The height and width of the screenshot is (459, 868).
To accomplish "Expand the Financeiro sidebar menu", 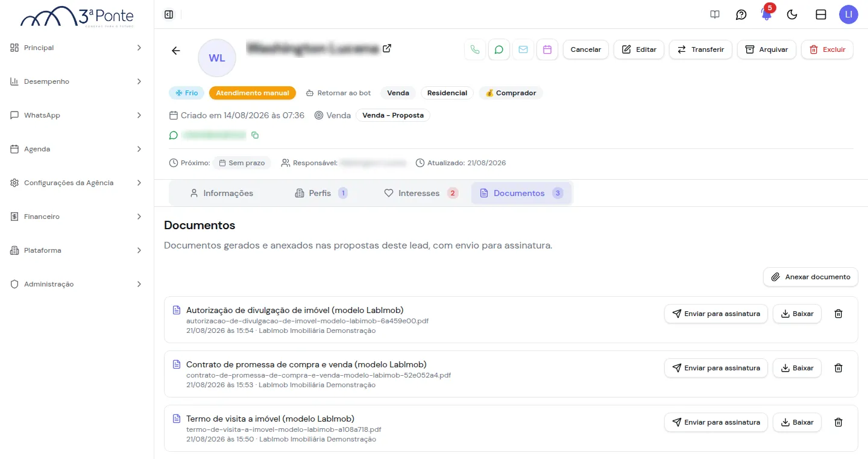I will pos(77,217).
